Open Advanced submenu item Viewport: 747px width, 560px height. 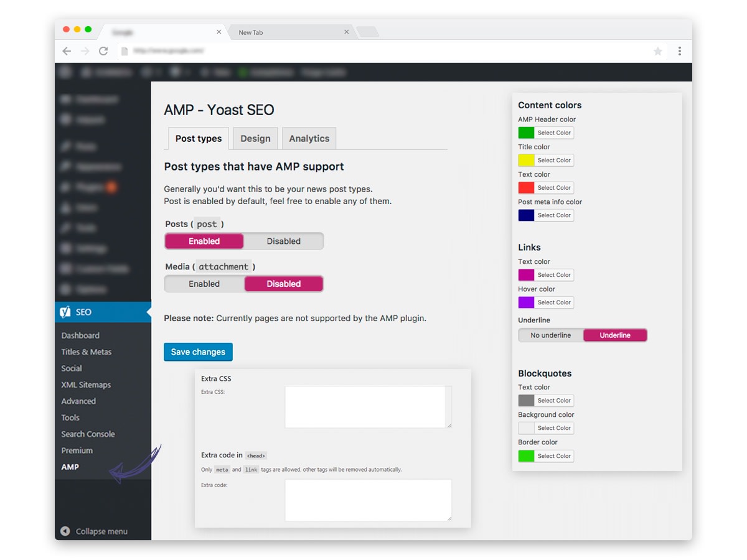pyautogui.click(x=78, y=401)
